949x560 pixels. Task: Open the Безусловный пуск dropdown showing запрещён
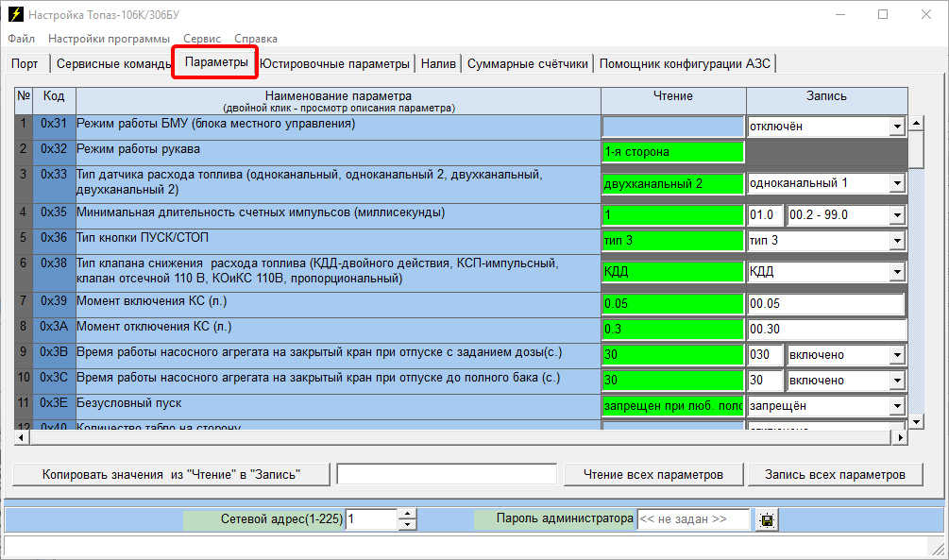tap(898, 406)
